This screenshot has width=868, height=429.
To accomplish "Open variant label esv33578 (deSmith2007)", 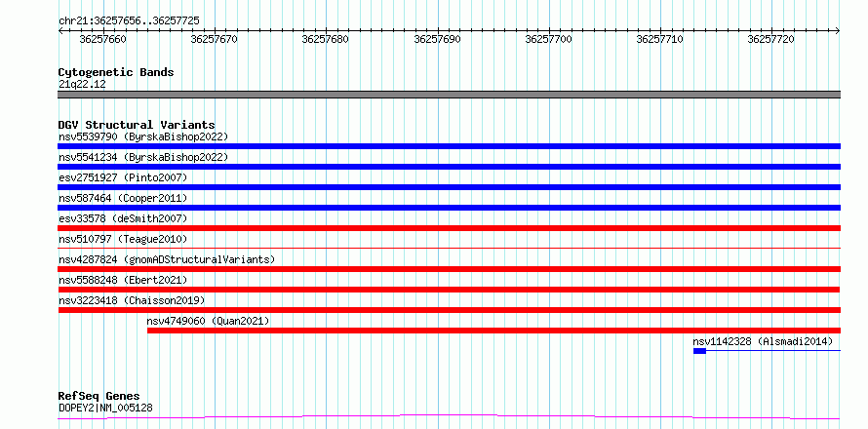I will point(123,218).
